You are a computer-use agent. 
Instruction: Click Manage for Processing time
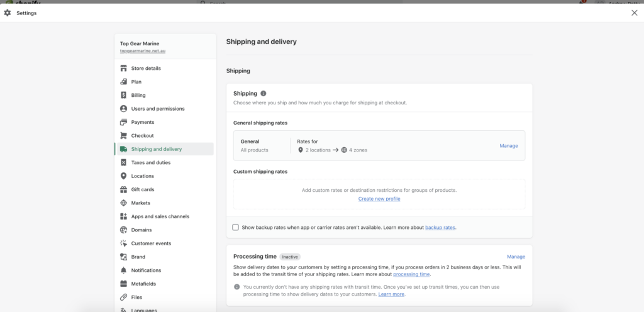[x=516, y=257]
